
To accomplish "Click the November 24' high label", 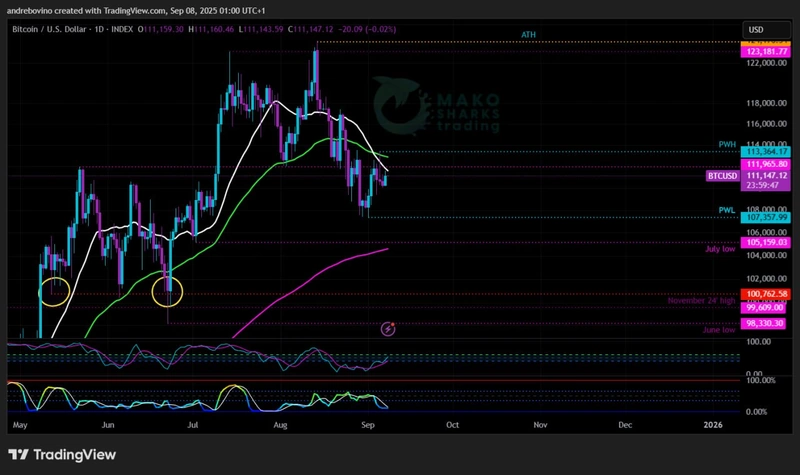I will [x=703, y=299].
